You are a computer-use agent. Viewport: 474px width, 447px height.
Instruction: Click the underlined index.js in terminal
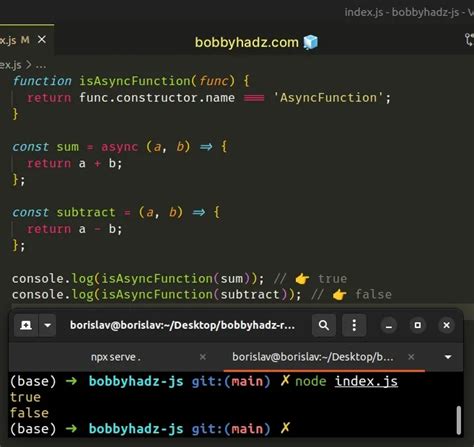[x=366, y=381]
